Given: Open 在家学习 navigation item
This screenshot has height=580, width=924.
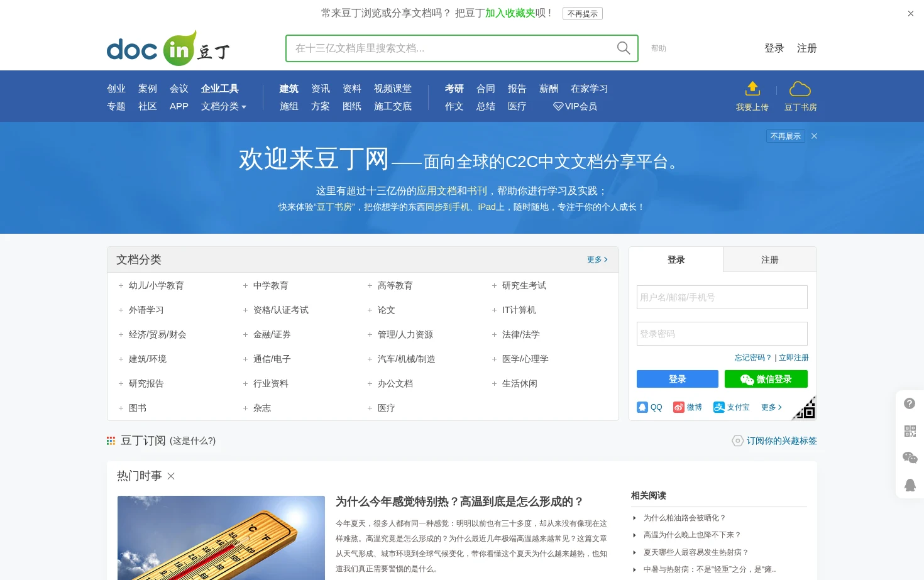Looking at the screenshot, I should pos(590,89).
